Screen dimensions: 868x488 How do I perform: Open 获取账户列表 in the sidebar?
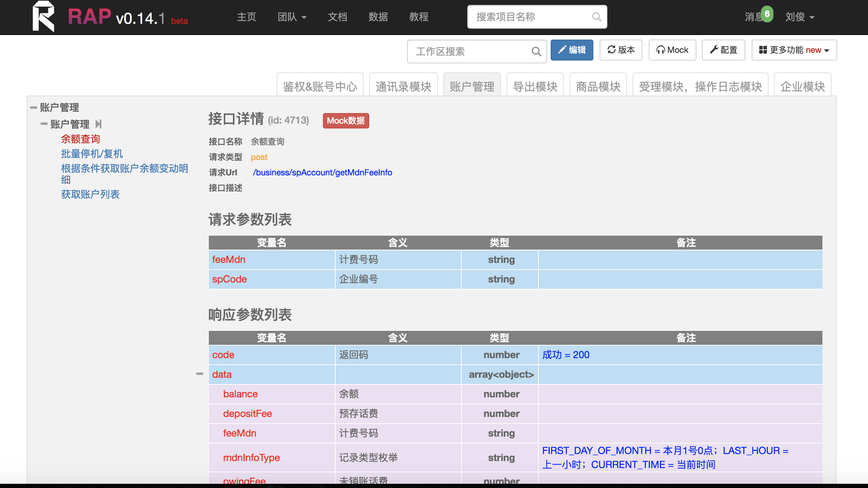click(90, 194)
